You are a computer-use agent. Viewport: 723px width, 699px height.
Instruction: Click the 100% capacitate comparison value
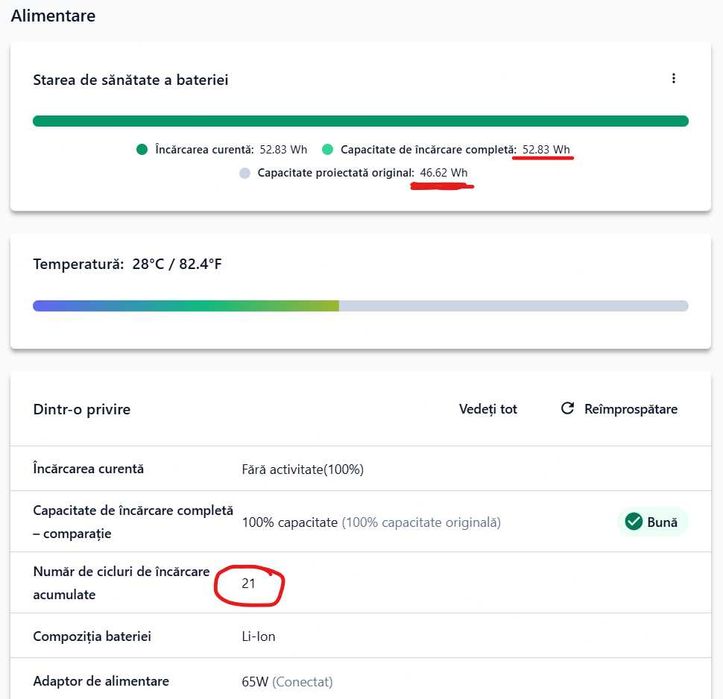(290, 522)
